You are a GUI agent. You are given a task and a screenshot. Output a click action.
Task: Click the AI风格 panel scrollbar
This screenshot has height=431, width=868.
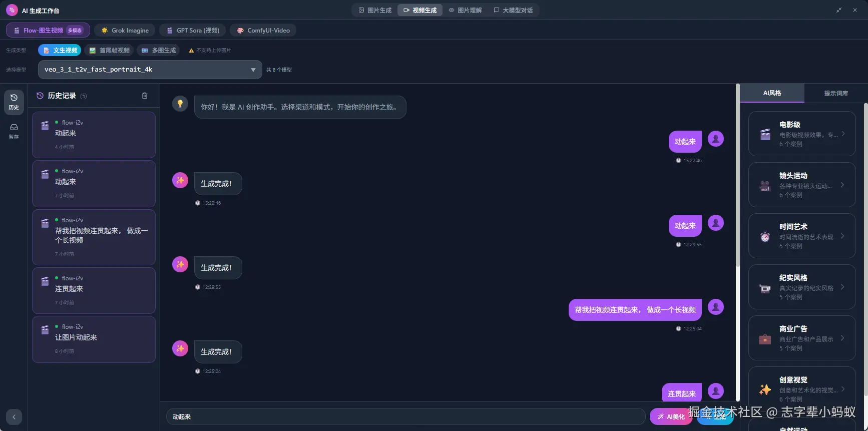pyautogui.click(x=865, y=250)
